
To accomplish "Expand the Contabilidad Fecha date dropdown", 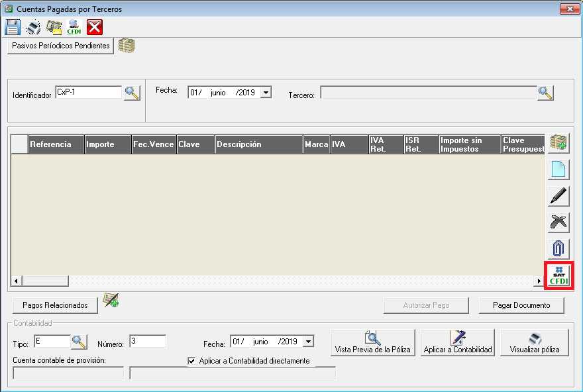I will pos(308,342).
